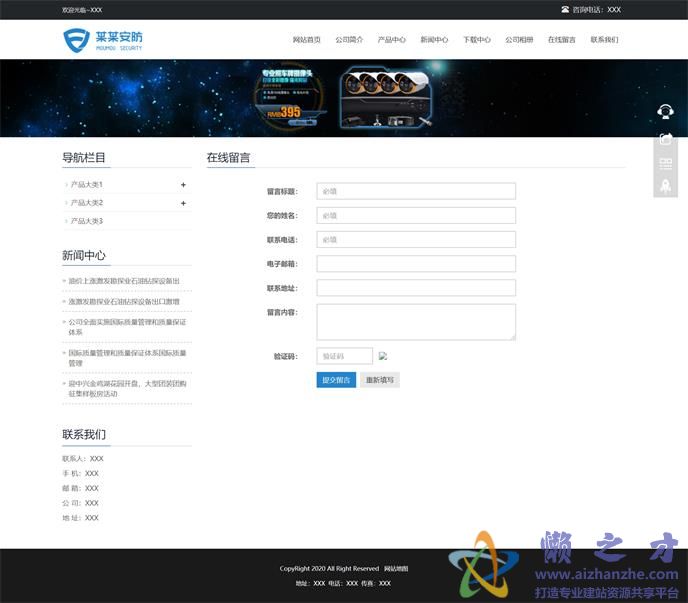Click the 联系地址 input field

416,288
